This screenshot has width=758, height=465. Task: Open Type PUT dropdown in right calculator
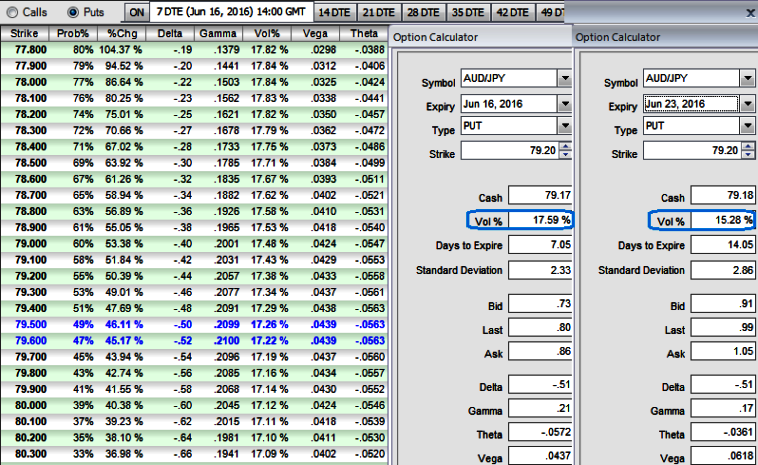(746, 126)
